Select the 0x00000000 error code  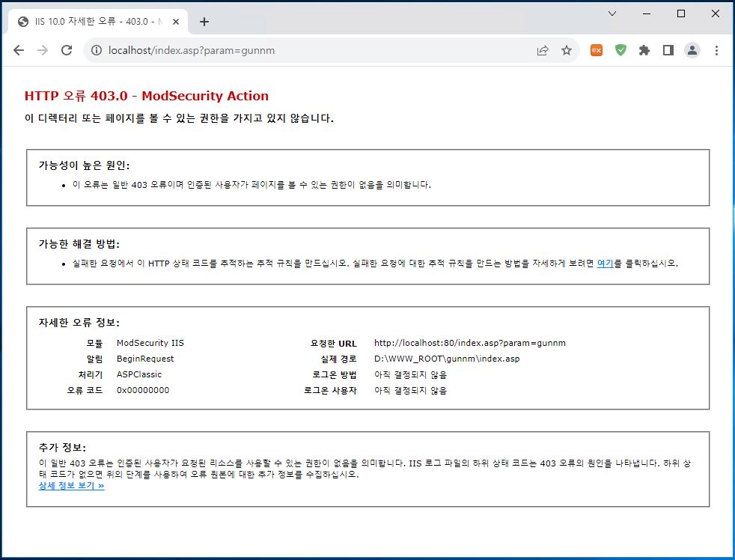click(142, 390)
